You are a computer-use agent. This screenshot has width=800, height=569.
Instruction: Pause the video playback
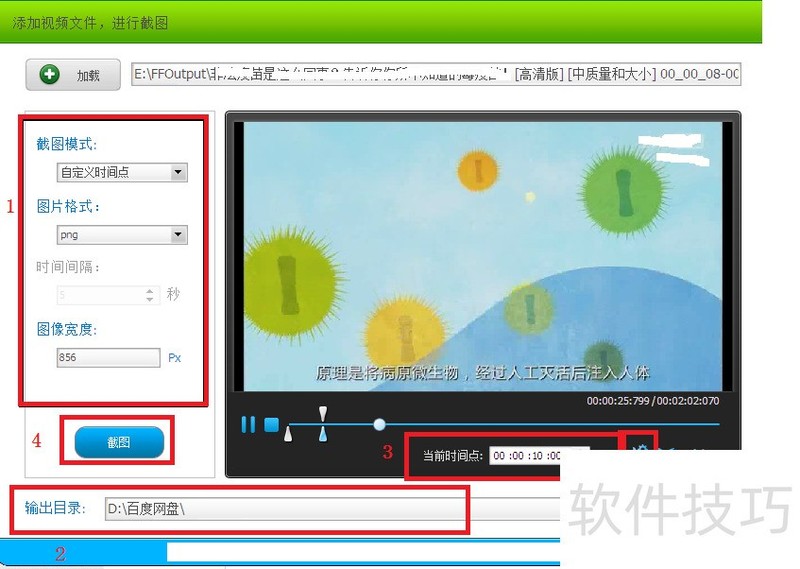(248, 425)
